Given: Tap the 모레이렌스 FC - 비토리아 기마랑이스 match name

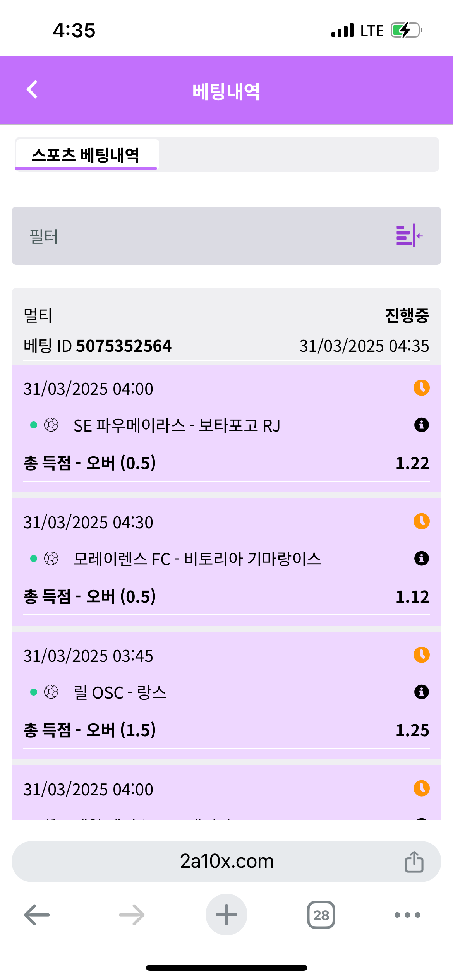Looking at the screenshot, I should click(197, 559).
